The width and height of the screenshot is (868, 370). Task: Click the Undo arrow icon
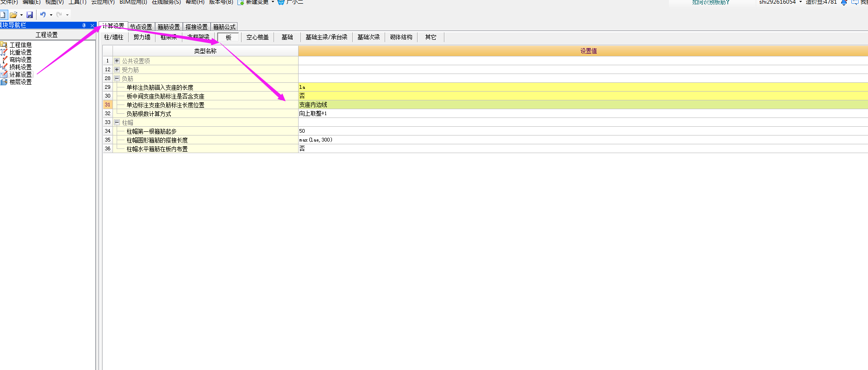[x=43, y=15]
